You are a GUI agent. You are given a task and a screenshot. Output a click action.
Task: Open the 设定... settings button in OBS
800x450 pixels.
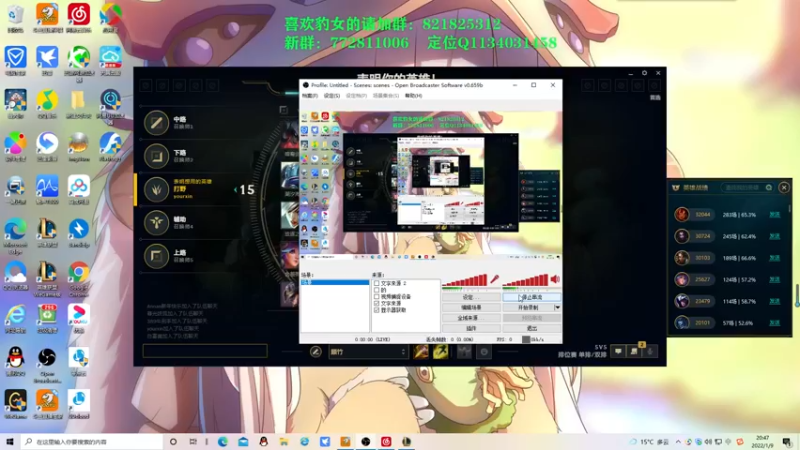(471, 297)
